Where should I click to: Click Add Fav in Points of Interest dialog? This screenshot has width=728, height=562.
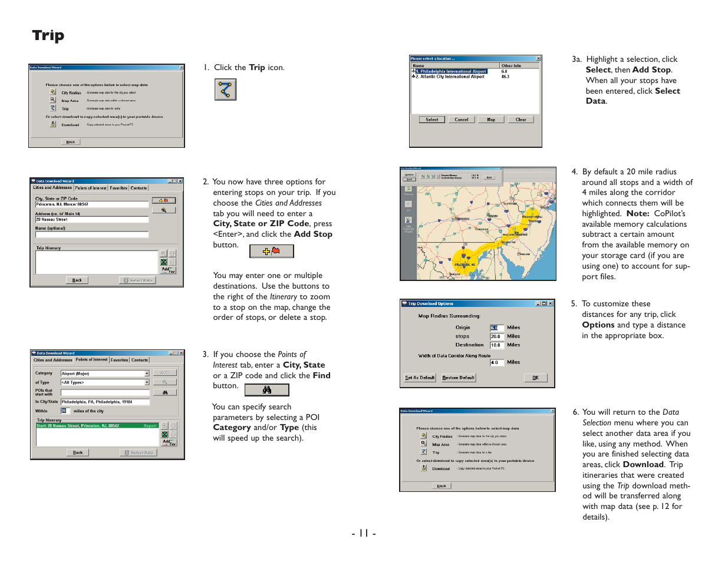pyautogui.click(x=169, y=442)
